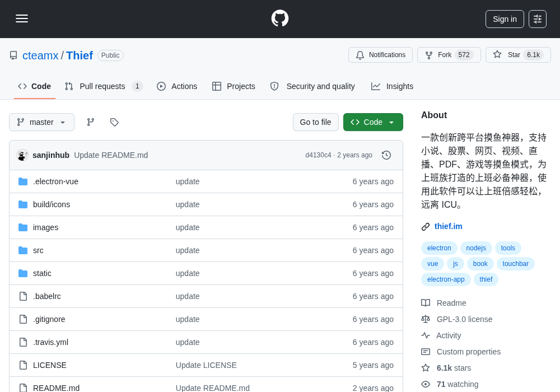Open the header settings sliders icon

(538, 19)
